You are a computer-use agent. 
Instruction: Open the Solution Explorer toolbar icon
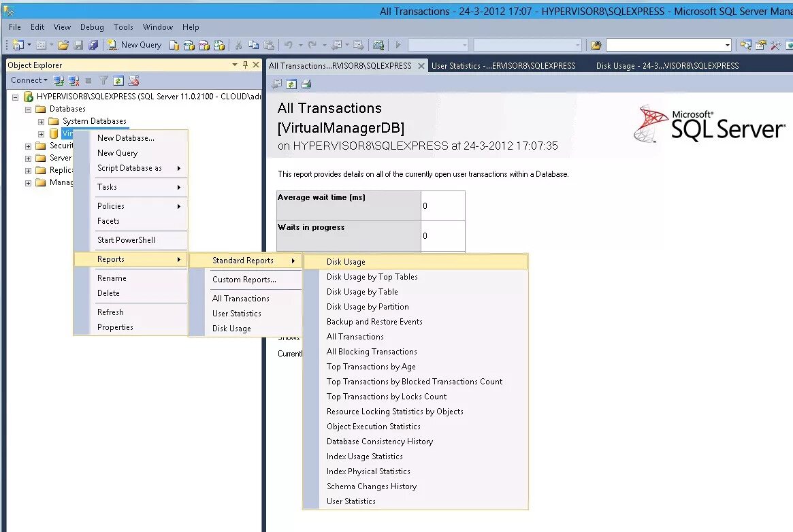tap(745, 45)
